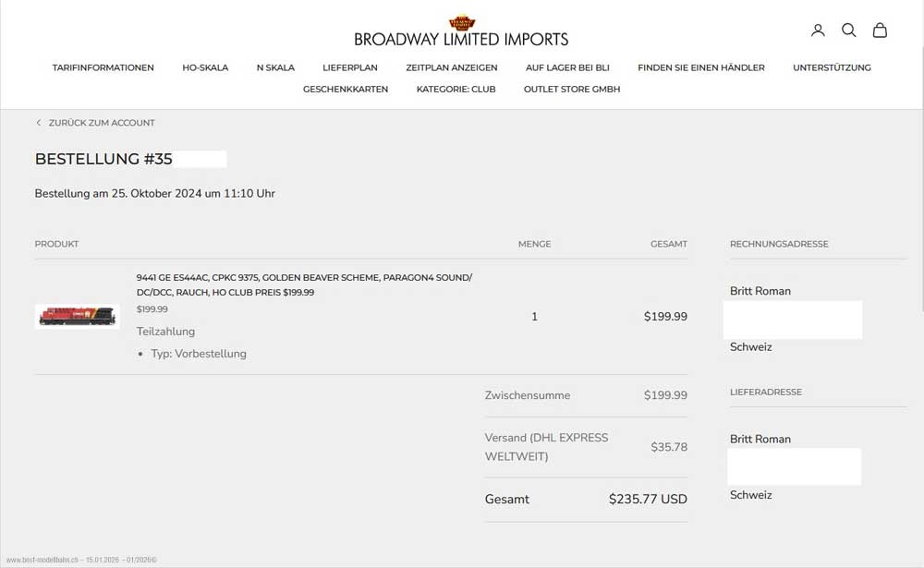Click the search magnifier icon
Screen dimensions: 924x568
(x=848, y=30)
